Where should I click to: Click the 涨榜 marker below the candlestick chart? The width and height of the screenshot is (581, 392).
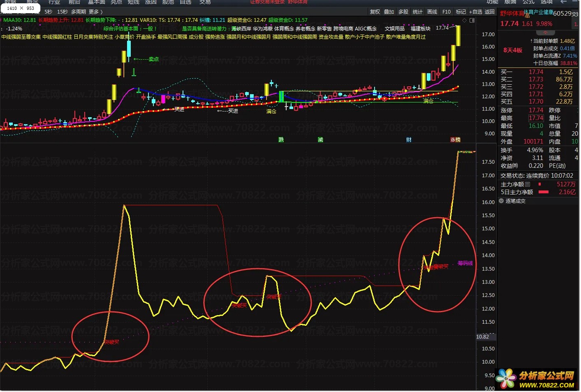click(455, 140)
